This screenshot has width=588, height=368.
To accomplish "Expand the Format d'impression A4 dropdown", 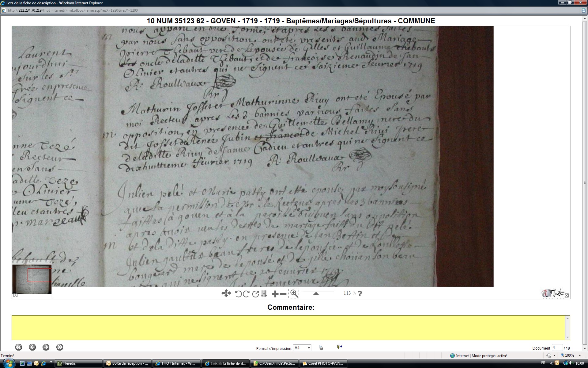I will (x=309, y=348).
